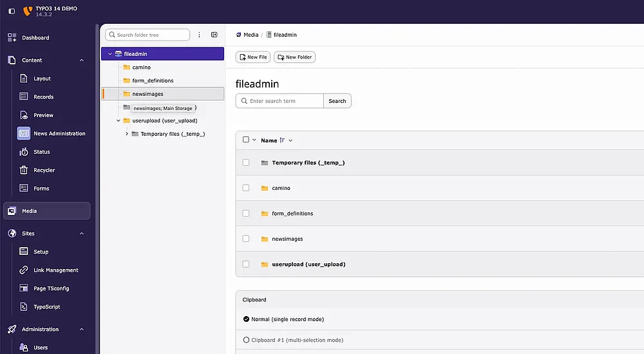
Task: Select userupload (user_upload) in the tree
Action: point(165,121)
